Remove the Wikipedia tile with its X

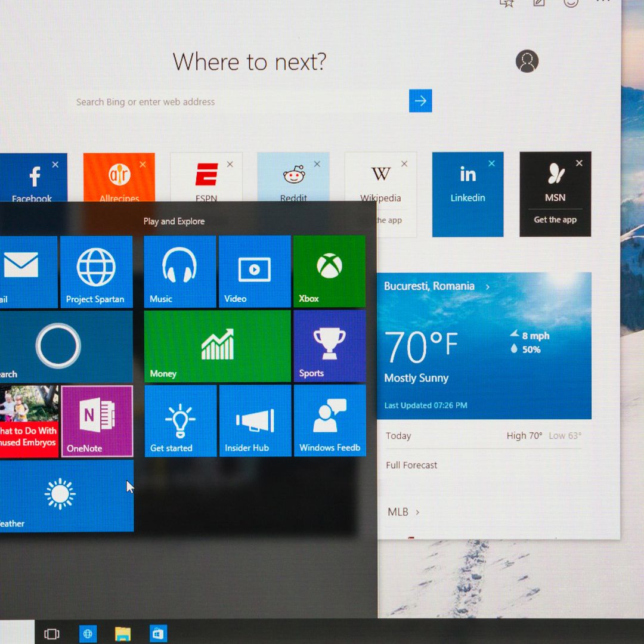(x=404, y=164)
